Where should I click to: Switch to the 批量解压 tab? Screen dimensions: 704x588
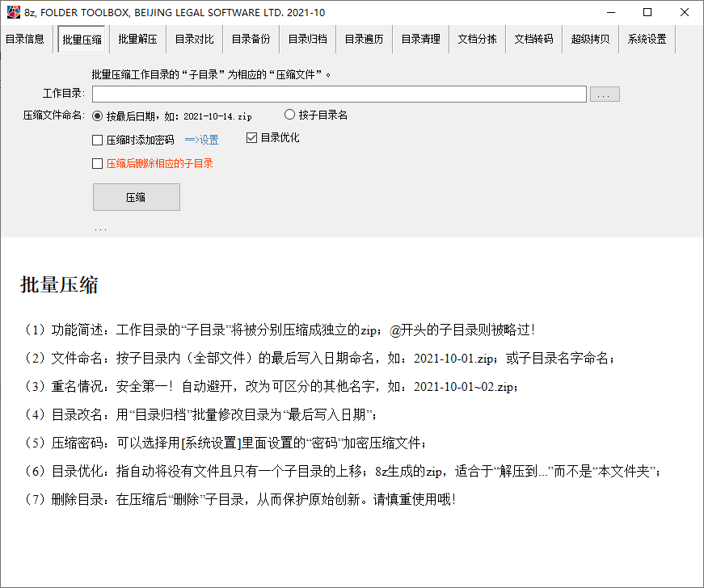point(138,39)
